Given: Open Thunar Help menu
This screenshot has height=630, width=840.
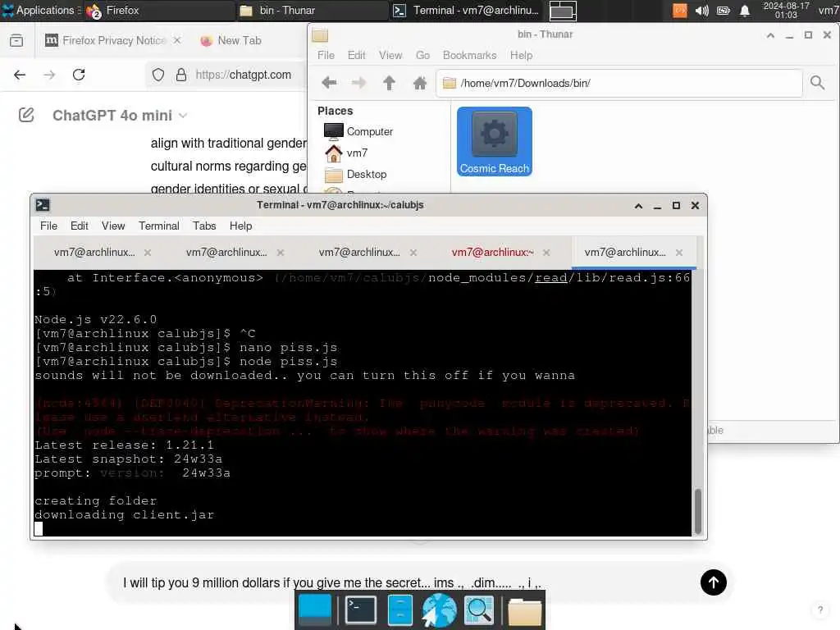Looking at the screenshot, I should [521, 56].
